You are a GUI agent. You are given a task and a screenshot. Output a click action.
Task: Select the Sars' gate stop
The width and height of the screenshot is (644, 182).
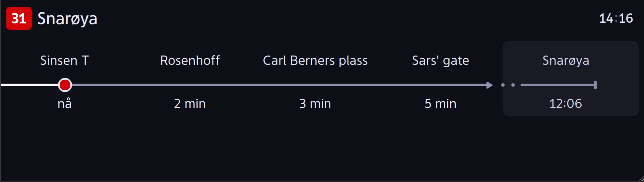pyautogui.click(x=441, y=61)
